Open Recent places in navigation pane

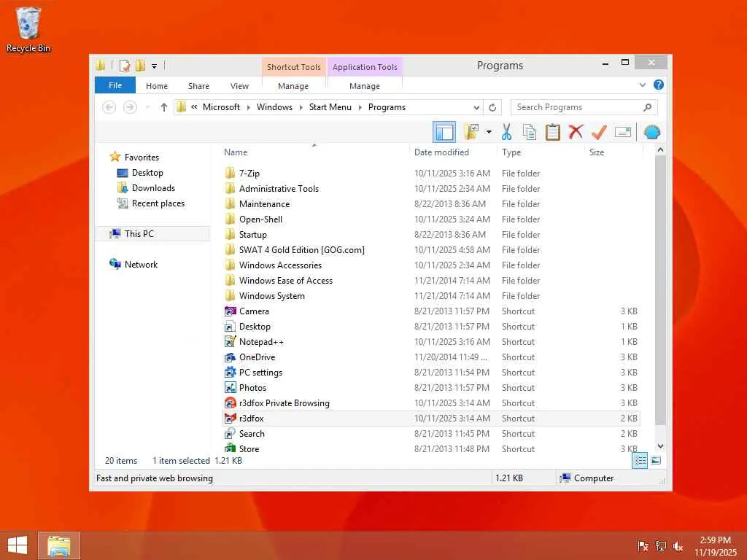pos(158,203)
